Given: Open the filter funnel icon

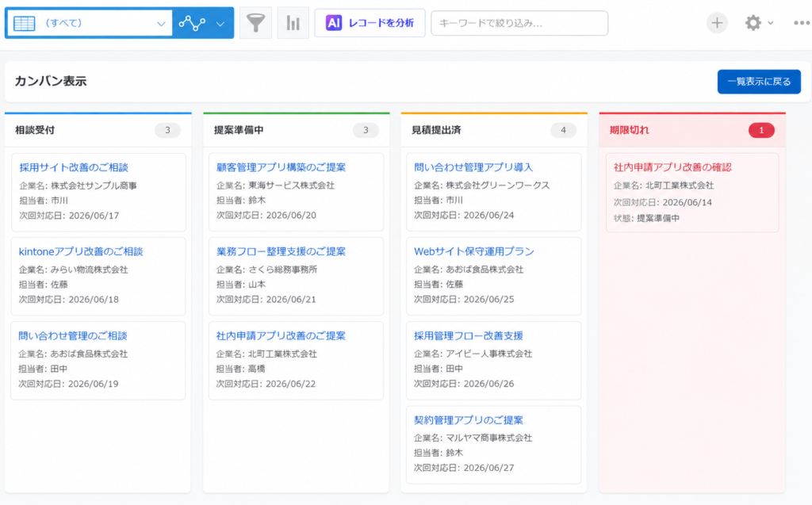Looking at the screenshot, I should tap(255, 23).
